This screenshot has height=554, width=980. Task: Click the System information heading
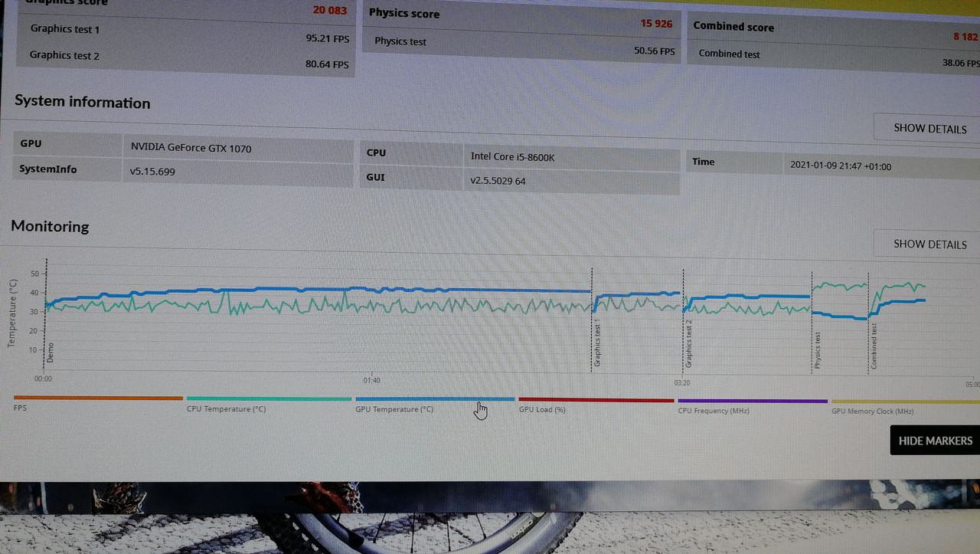pyautogui.click(x=82, y=102)
